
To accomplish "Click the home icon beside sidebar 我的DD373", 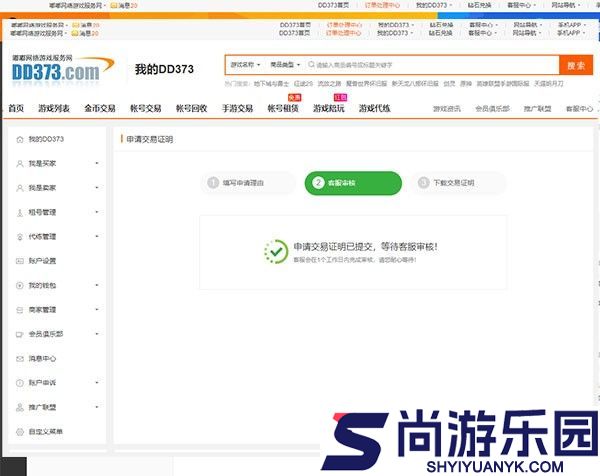I will pyautogui.click(x=20, y=140).
